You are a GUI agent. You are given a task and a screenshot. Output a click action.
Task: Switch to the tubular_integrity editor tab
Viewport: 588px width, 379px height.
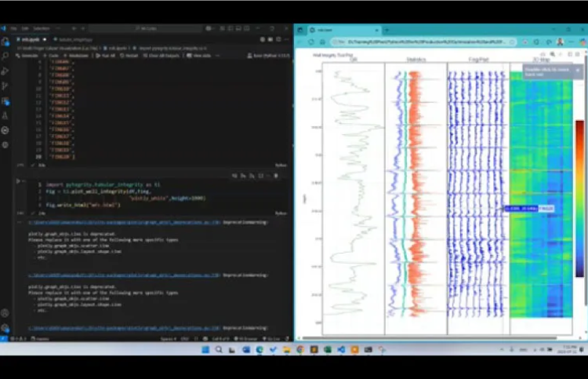[72, 38]
